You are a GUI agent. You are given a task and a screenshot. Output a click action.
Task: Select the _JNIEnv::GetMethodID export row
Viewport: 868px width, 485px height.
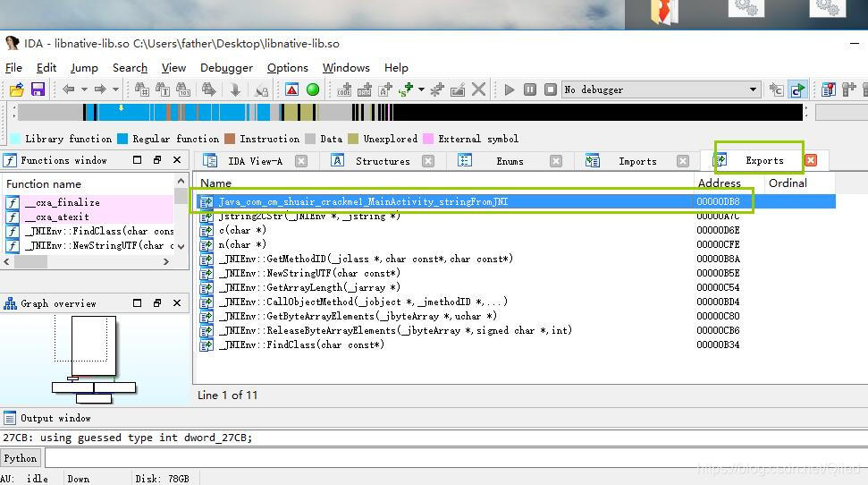(516, 259)
